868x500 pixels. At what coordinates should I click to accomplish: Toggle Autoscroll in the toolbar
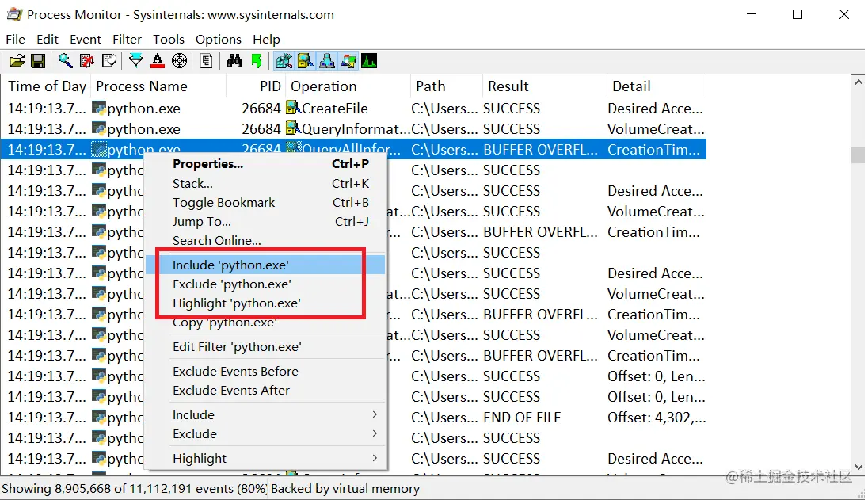(87, 61)
